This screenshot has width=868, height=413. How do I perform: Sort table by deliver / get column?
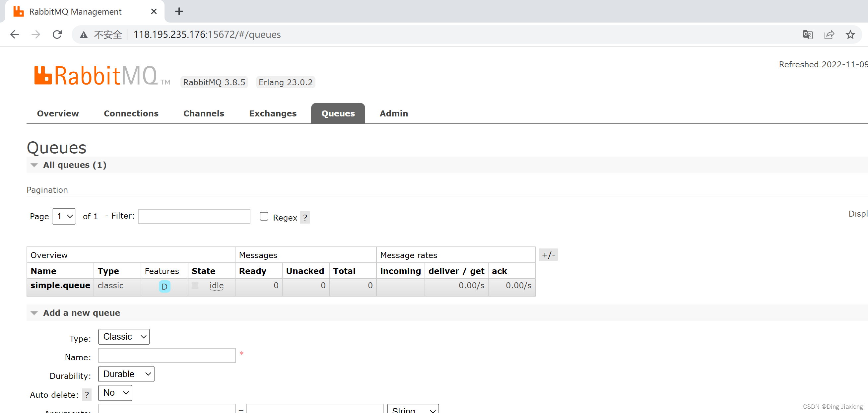click(x=456, y=271)
